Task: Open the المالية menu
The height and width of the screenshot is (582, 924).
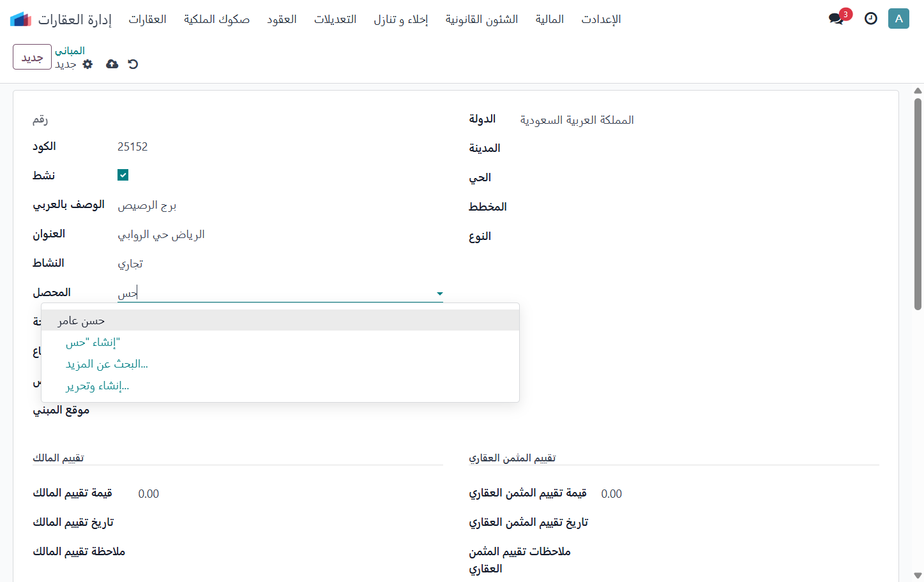Action: tap(550, 19)
